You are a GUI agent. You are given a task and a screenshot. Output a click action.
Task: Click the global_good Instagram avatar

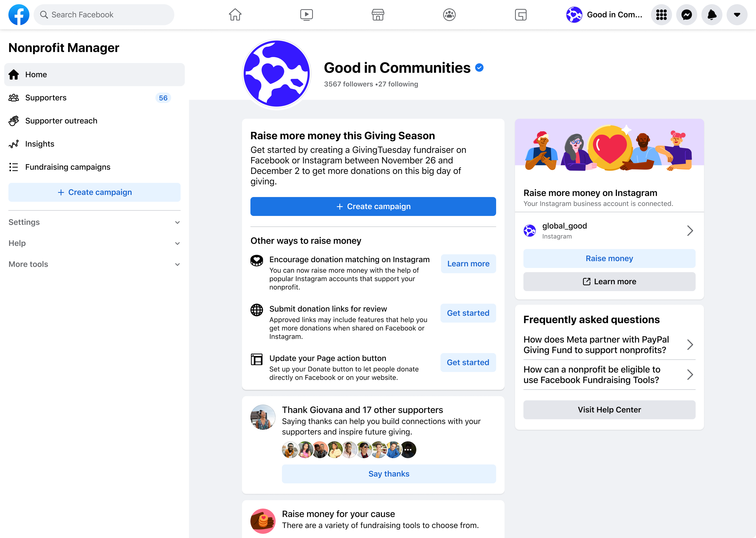pos(530,231)
